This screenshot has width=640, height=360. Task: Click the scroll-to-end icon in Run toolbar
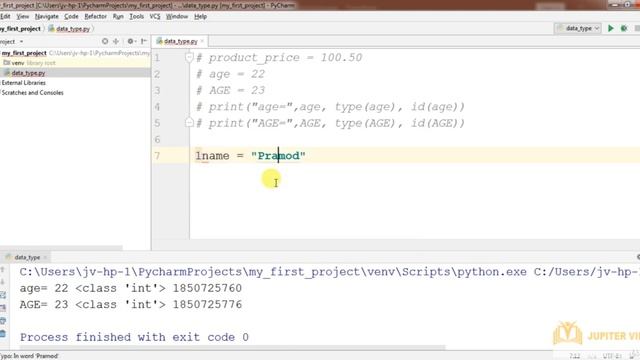(x=2, y=307)
